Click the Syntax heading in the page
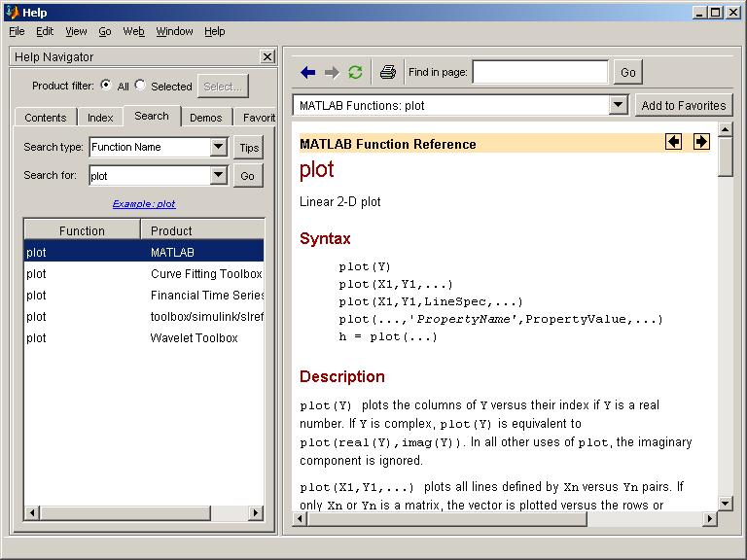Viewport: 747px width, 560px height. [x=325, y=238]
